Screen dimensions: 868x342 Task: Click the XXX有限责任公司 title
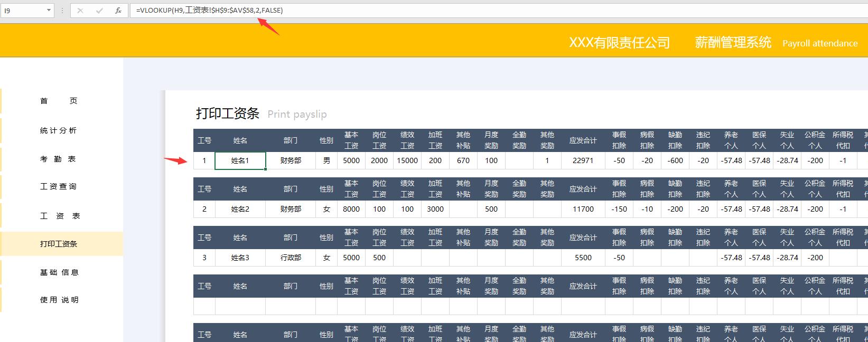pos(619,43)
